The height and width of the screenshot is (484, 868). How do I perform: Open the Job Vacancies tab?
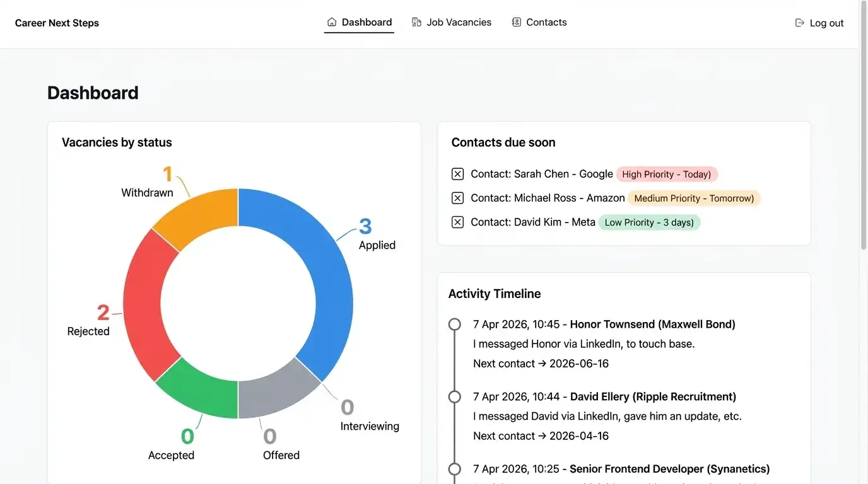point(459,23)
